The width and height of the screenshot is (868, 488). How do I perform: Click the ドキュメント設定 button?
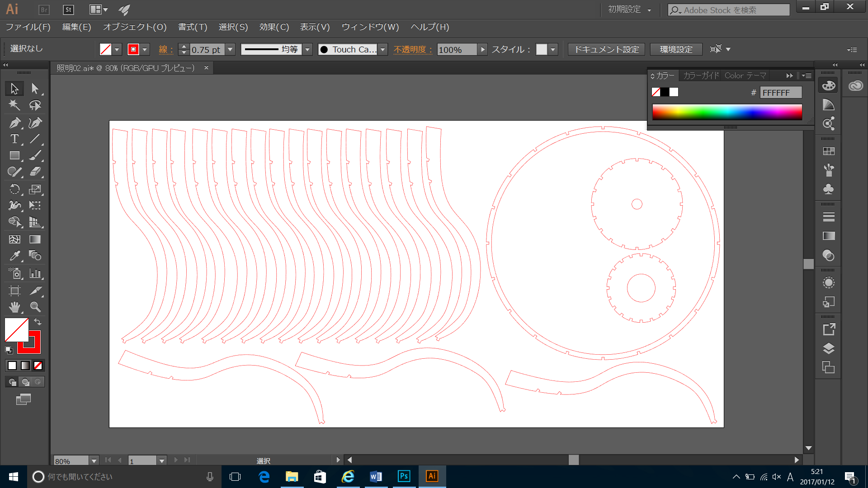606,49
